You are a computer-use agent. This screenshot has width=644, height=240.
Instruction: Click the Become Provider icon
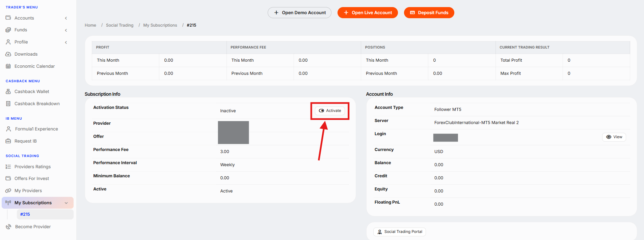point(8,227)
